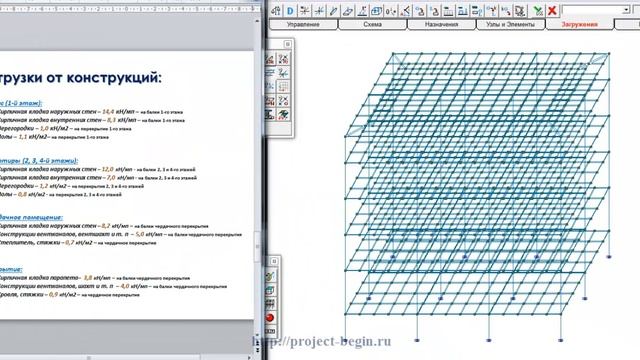Click the document's vertical scrollbar up arrow
This screenshot has width=640, height=360.
[x=257, y=20]
